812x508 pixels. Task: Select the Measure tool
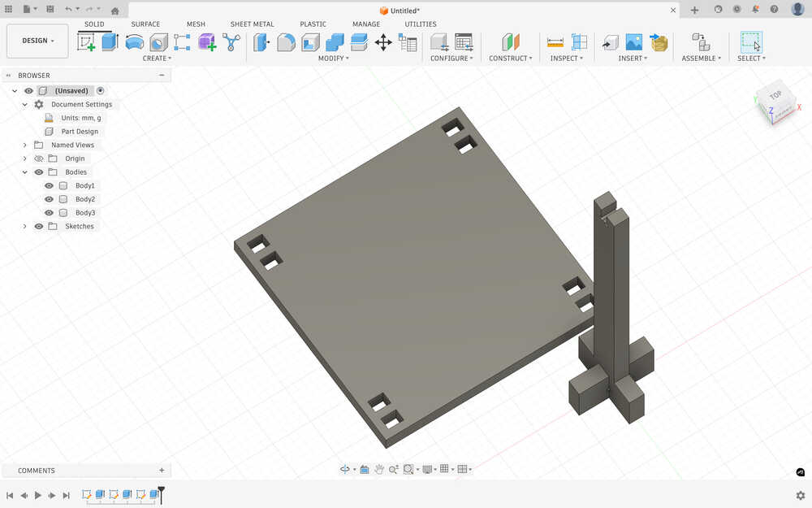555,42
